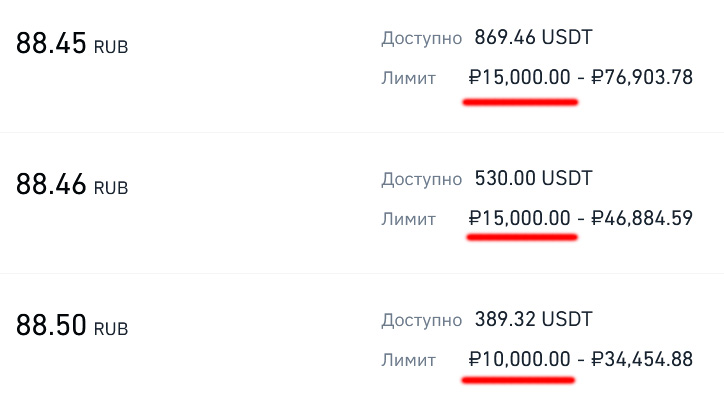The height and width of the screenshot is (396, 724).
Task: Click the ₽10,000.00 minimum limit
Action: click(x=519, y=359)
